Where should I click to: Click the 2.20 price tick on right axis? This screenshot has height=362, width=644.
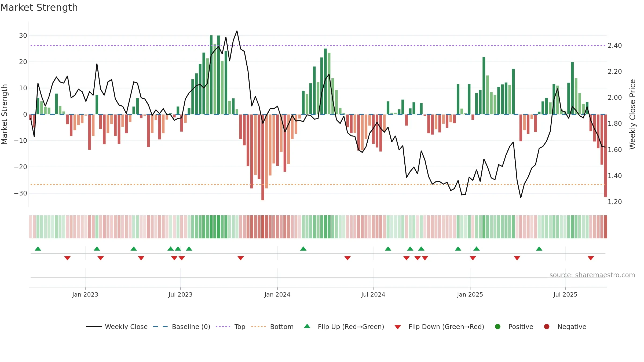pyautogui.click(x=615, y=71)
